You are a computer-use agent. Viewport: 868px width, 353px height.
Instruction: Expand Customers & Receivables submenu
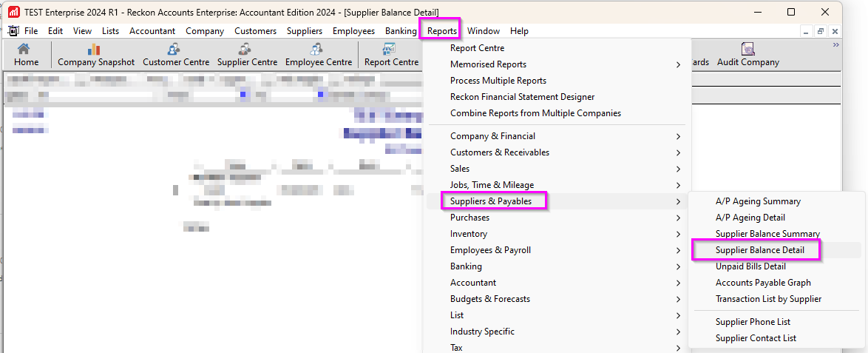pyautogui.click(x=556, y=152)
